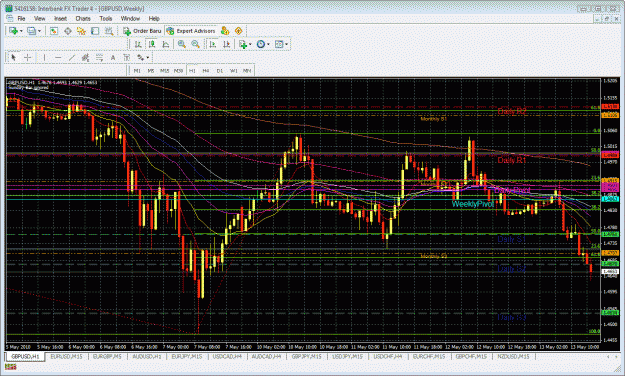The width and height of the screenshot is (625, 376).
Task: Click the Templates icon
Action: pos(279,44)
